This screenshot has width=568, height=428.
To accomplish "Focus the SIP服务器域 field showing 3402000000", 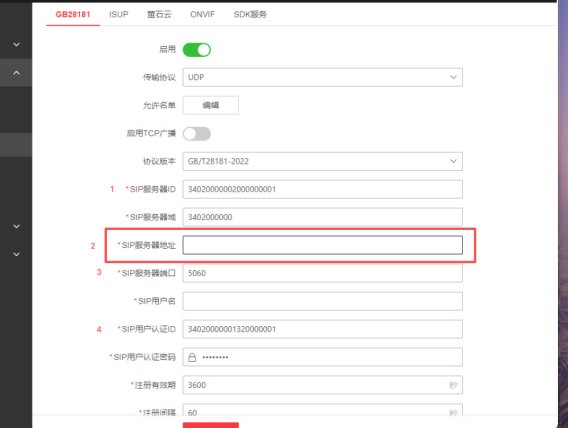I will (322, 217).
